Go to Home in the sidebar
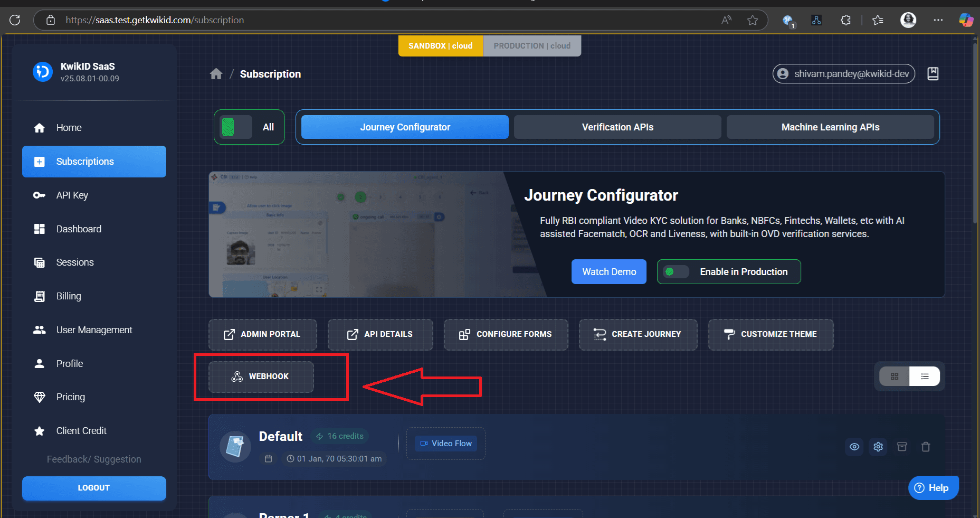The image size is (980, 518). click(x=94, y=128)
